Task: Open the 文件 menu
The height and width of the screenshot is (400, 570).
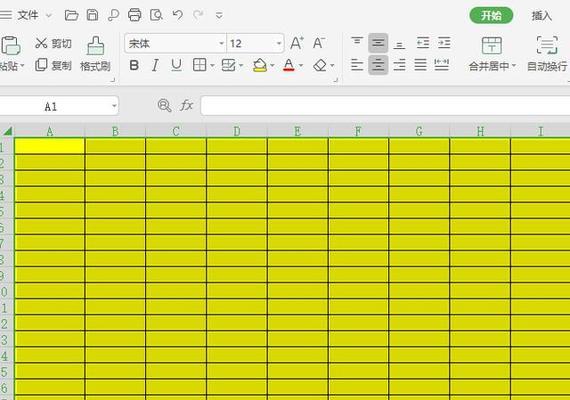Action: [x=28, y=15]
